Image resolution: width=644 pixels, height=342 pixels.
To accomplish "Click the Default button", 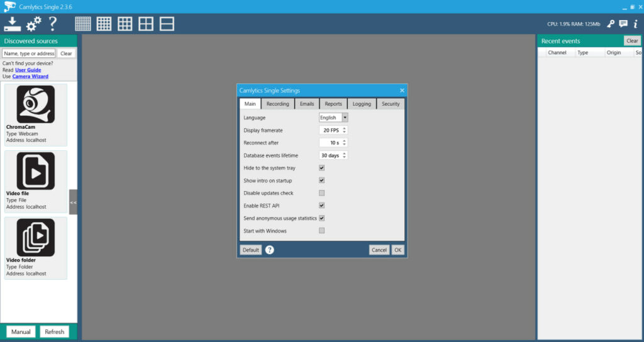I will tap(250, 250).
